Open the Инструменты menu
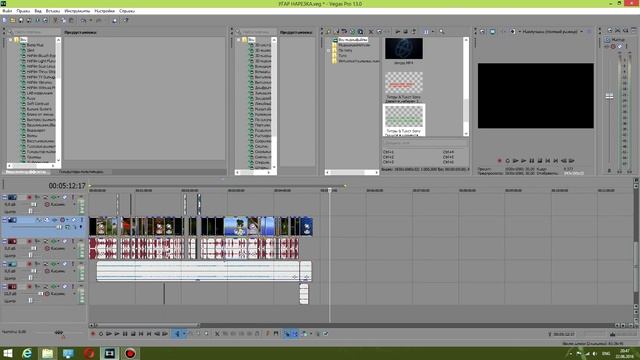 [77, 11]
